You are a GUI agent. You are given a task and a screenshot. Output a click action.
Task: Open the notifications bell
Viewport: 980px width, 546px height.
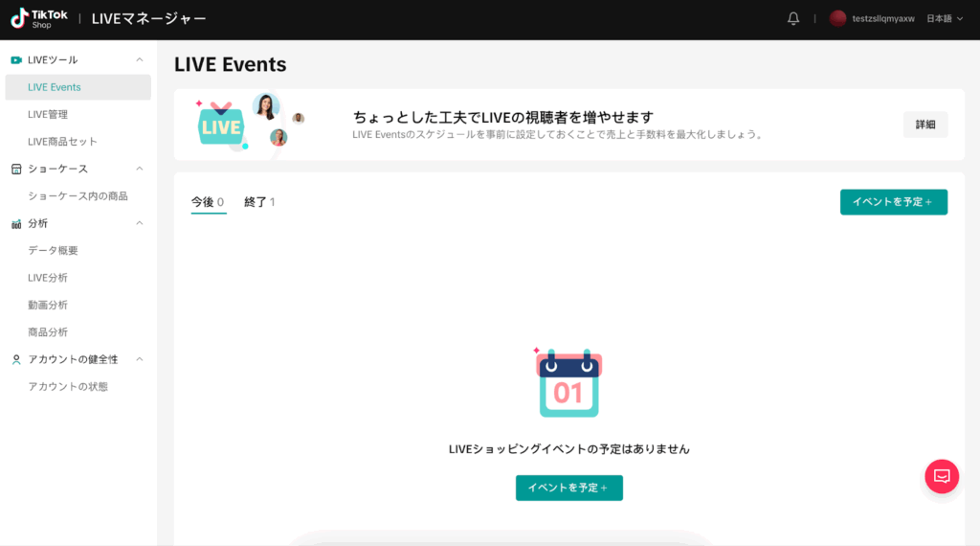tap(793, 19)
